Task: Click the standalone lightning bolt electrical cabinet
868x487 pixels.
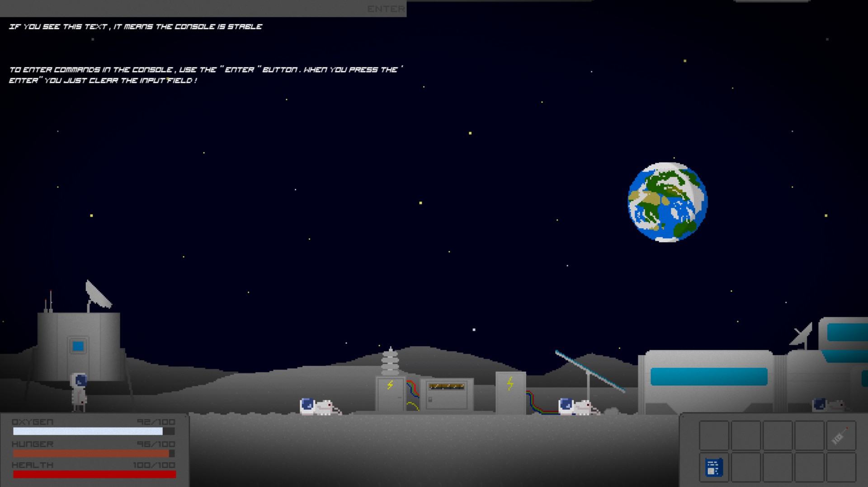Action: (510, 392)
